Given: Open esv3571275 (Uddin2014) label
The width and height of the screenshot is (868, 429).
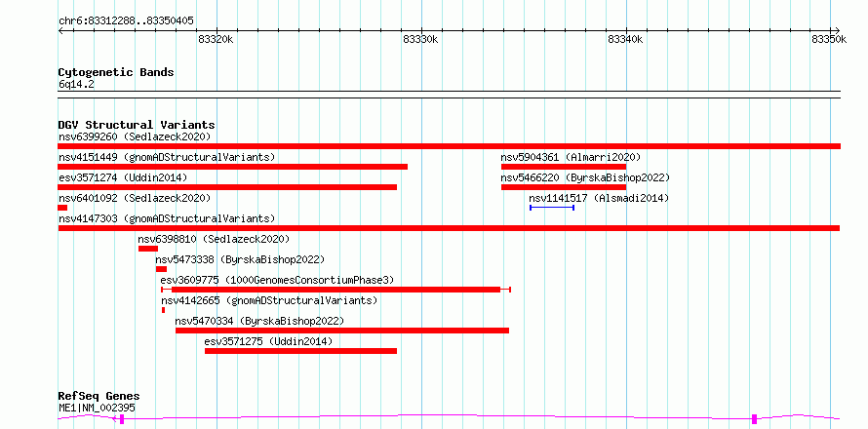Looking at the screenshot, I should pos(268,341).
